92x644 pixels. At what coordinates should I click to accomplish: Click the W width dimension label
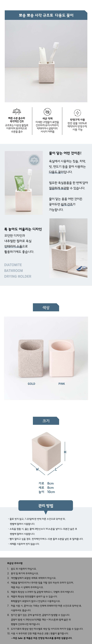point(37,469)
